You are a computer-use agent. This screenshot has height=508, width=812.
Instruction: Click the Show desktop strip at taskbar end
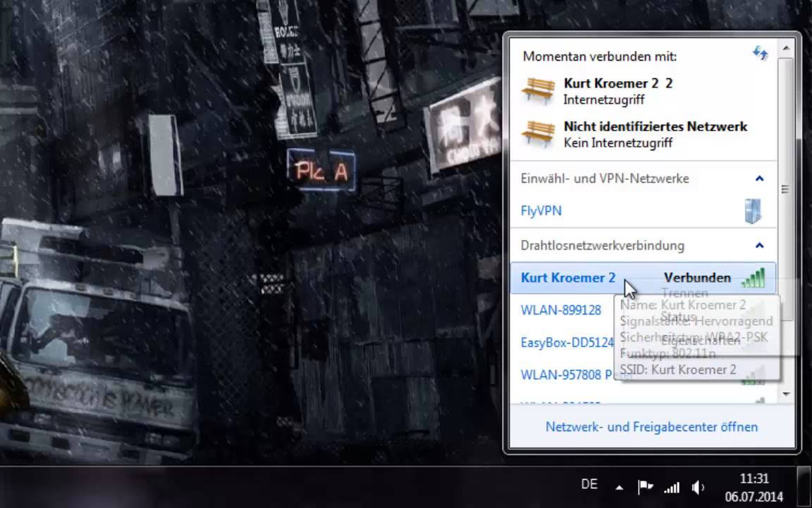point(804,488)
